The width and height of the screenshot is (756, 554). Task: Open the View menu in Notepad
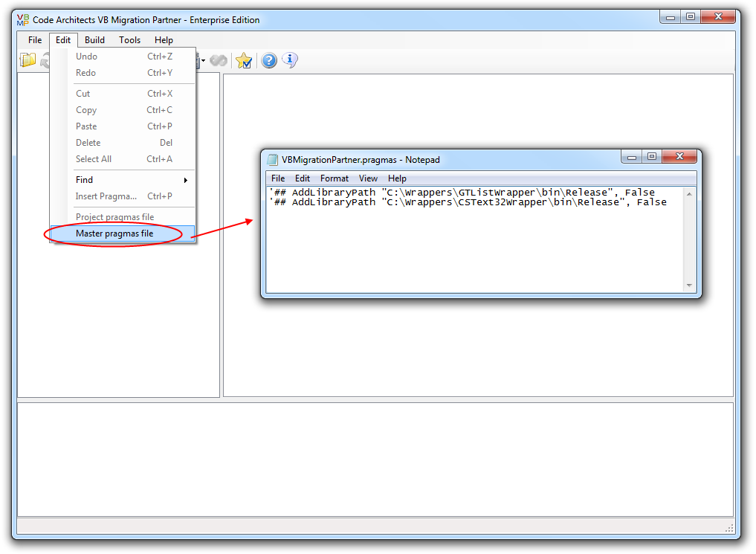[x=368, y=178]
